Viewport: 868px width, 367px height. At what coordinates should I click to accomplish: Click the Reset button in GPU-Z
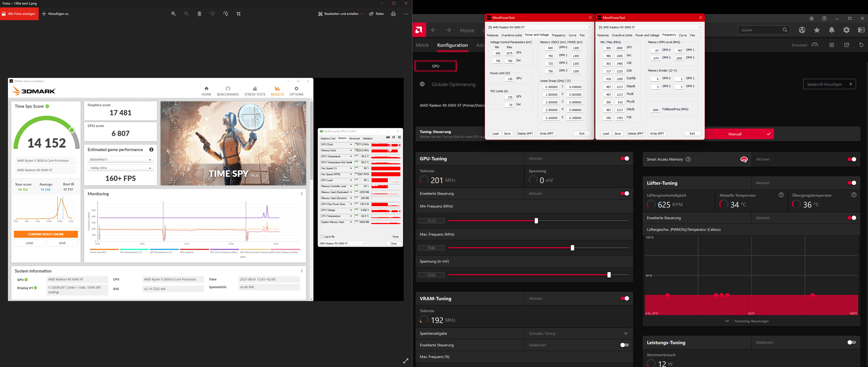pyautogui.click(x=395, y=237)
